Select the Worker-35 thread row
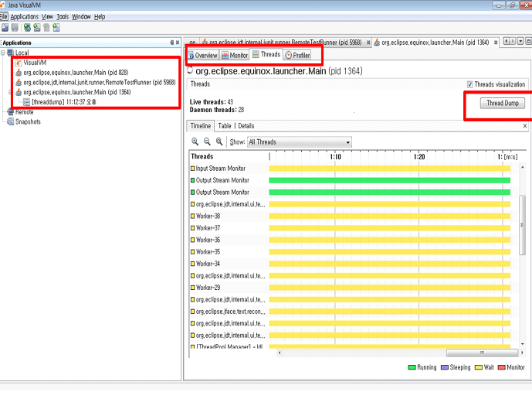 [350, 251]
